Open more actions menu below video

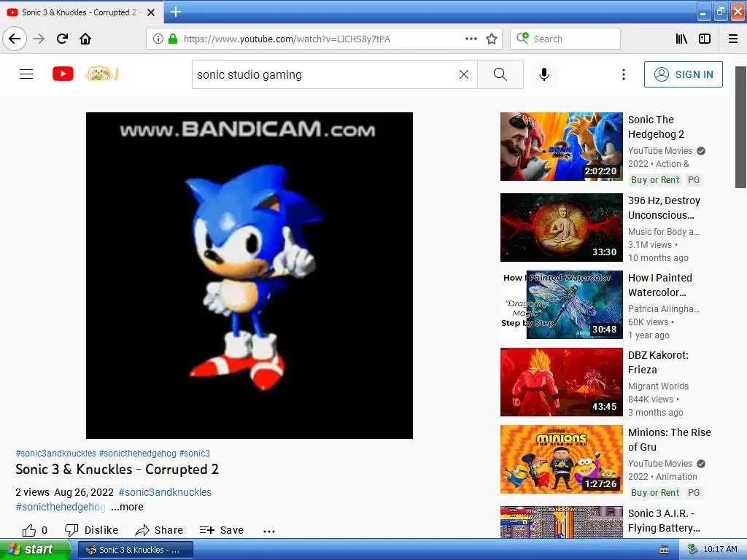point(269,531)
